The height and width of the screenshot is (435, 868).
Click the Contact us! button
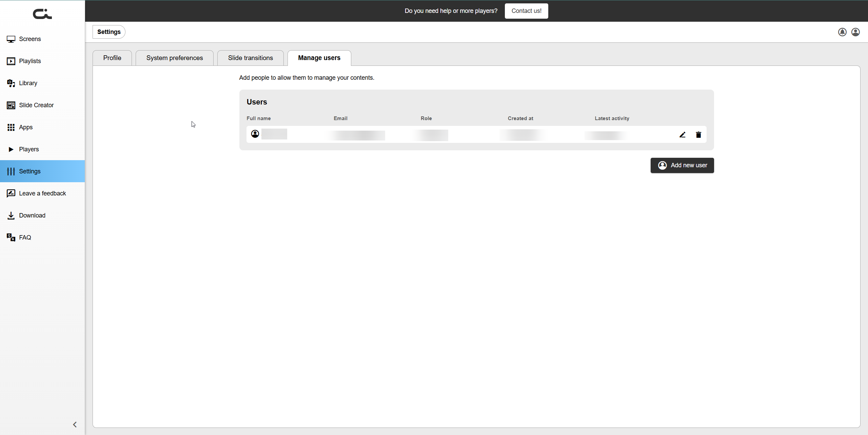tap(526, 11)
